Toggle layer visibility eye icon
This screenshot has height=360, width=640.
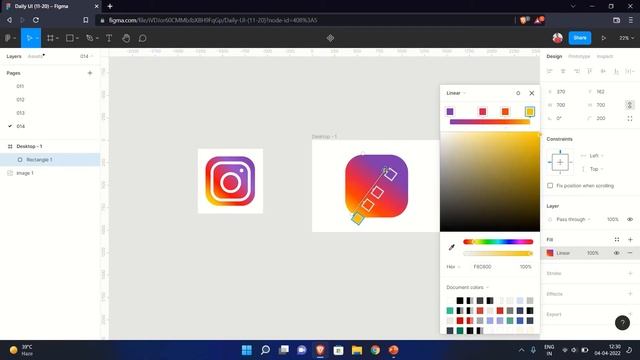[630, 219]
